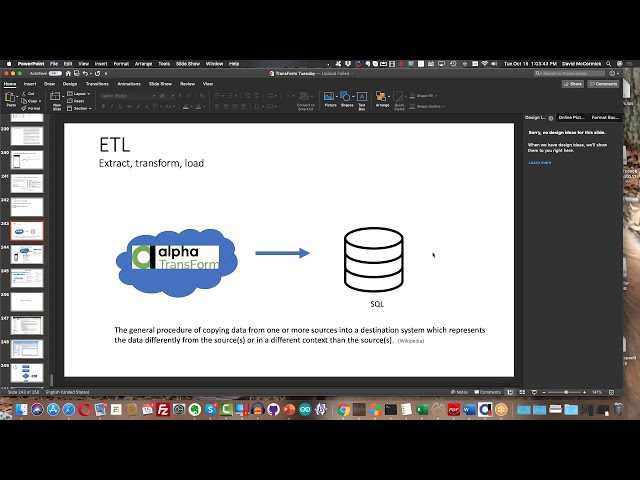The image size is (640, 480).
Task: Click the Home icon in title bar
Action: coord(68,73)
